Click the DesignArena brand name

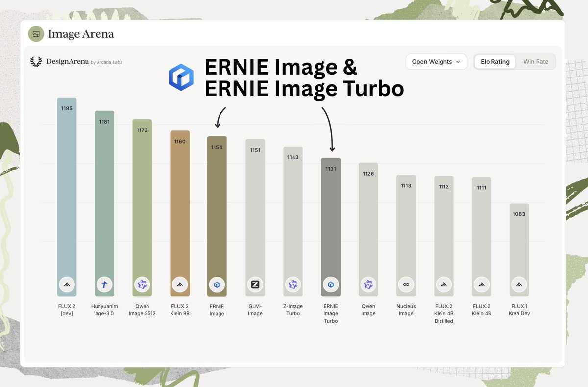(x=67, y=62)
